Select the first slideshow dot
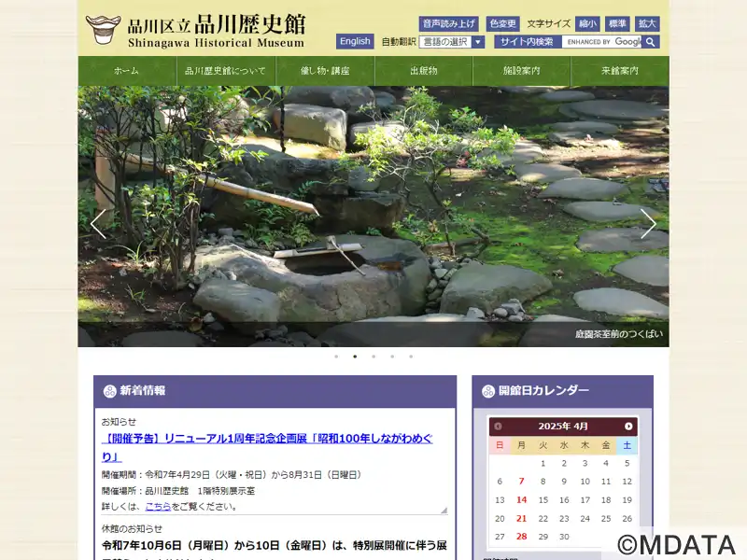 pos(336,357)
